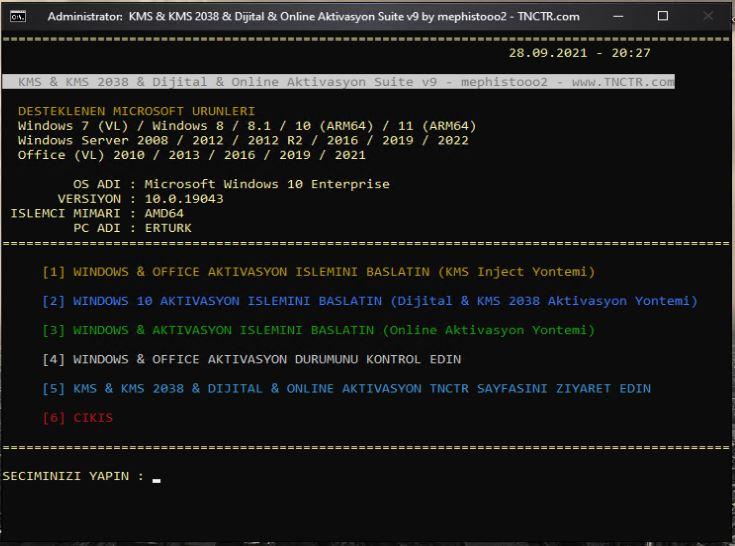This screenshot has width=735, height=546.
Task: Click the 'Microsoft Windows 10 Enterprise' OS name
Action: [267, 184]
